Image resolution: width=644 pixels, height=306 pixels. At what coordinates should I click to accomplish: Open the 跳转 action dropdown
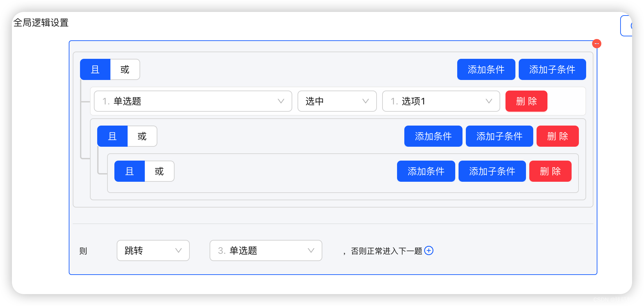point(153,250)
